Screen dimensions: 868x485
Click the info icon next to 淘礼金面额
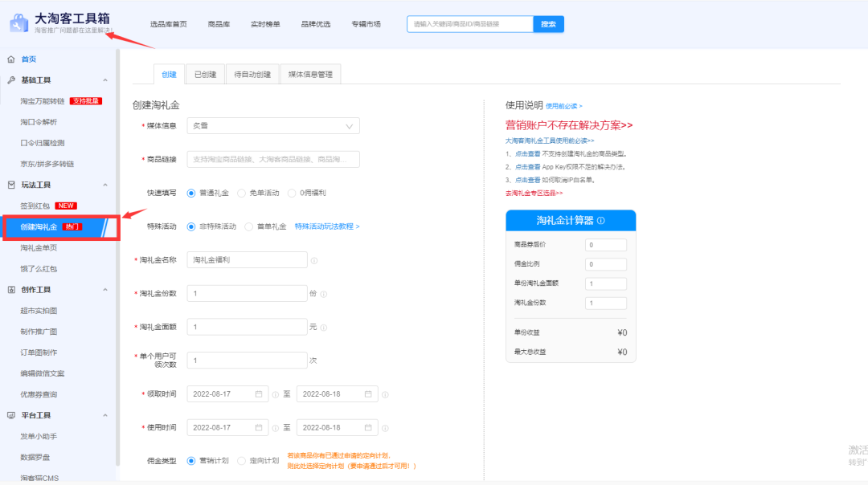point(324,328)
